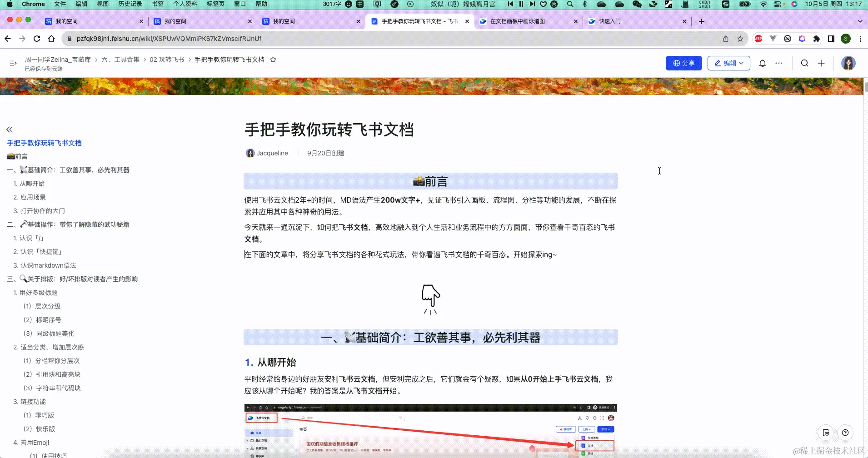Open the 周一同学Zelina_宝藏库 breadcrumb
Image resolution: width=868 pixels, height=458 pixels.
(58, 60)
